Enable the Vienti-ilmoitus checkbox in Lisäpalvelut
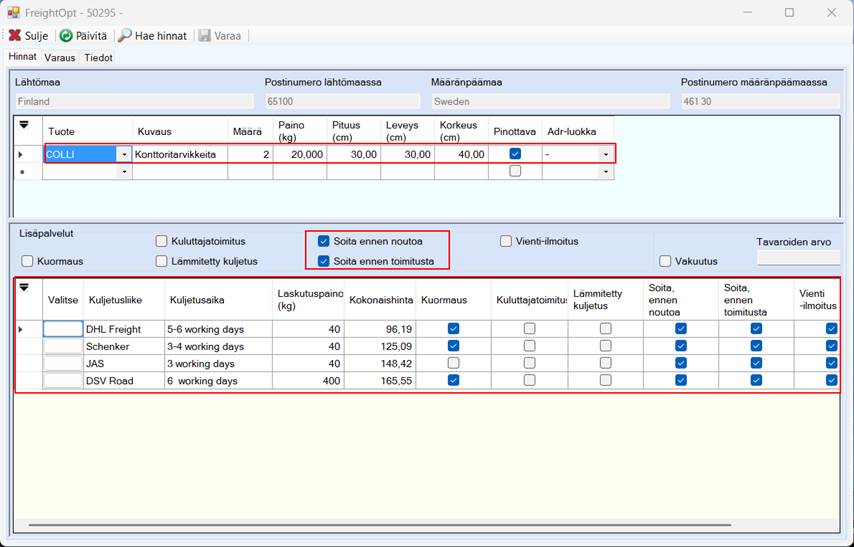Image resolution: width=854 pixels, height=547 pixels. point(506,241)
